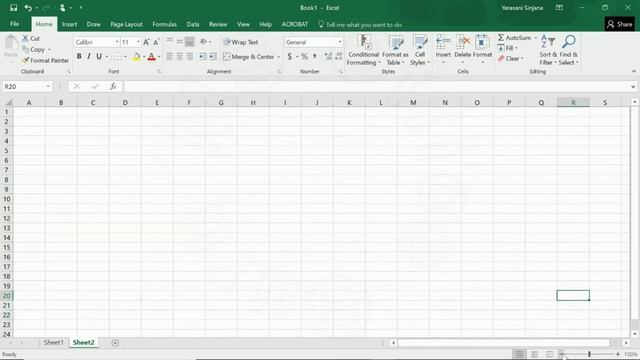Click zoom in plus button
The width and height of the screenshot is (640, 360).
point(618,354)
